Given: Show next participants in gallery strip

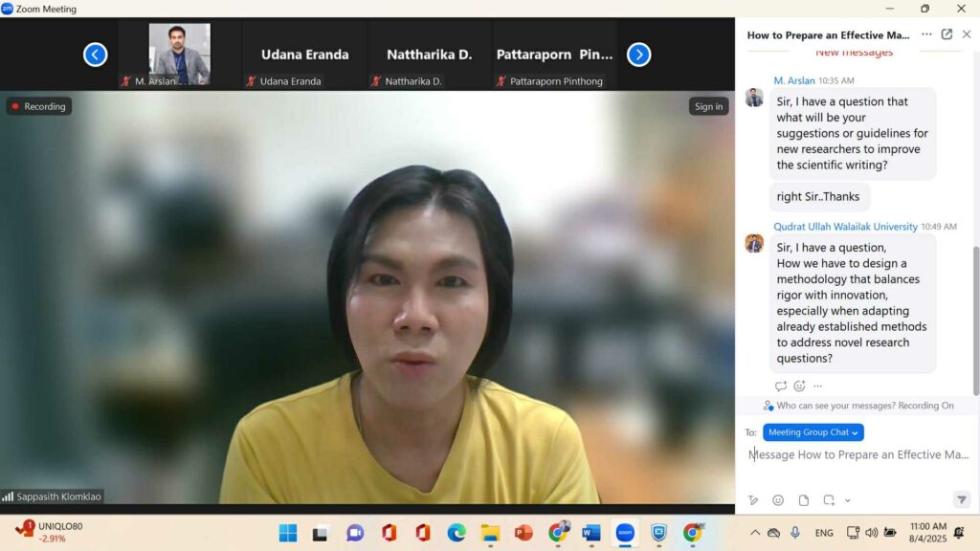Looking at the screenshot, I should click(638, 55).
